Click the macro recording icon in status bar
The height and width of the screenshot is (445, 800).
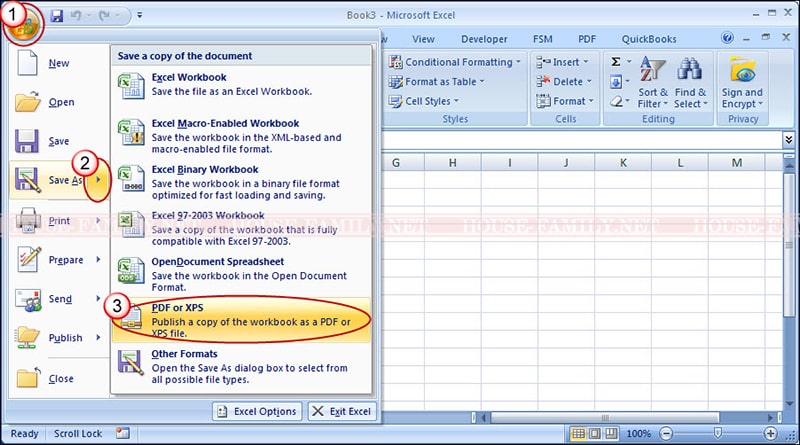pos(122,433)
